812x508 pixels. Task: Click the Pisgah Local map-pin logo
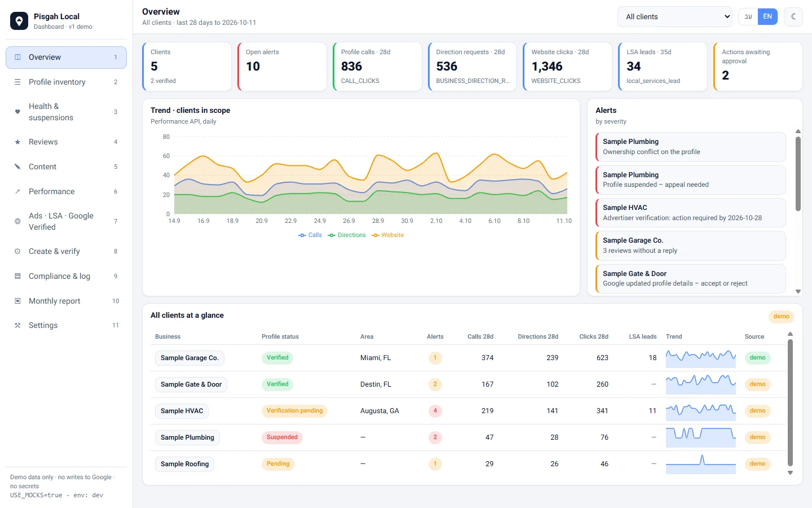click(19, 21)
